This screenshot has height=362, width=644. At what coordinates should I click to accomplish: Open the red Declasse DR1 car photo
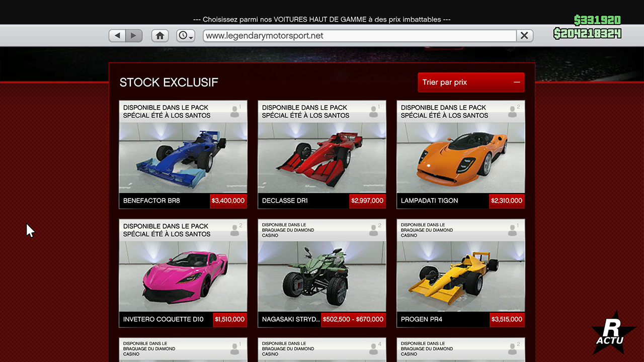322,158
